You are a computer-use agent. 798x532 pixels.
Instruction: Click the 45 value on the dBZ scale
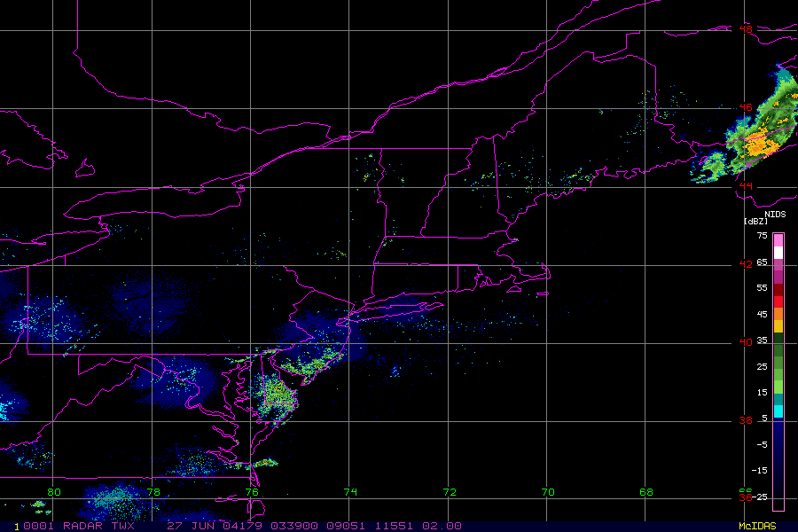pyautogui.click(x=762, y=314)
